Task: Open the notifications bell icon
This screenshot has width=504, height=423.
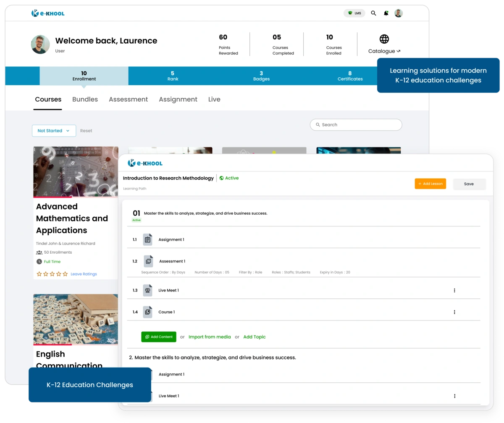Action: [x=386, y=13]
